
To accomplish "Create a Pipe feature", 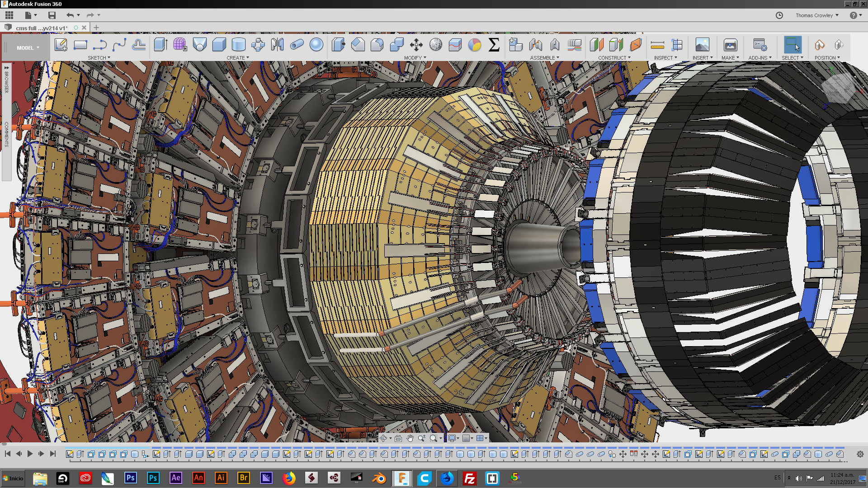I will pos(297,45).
